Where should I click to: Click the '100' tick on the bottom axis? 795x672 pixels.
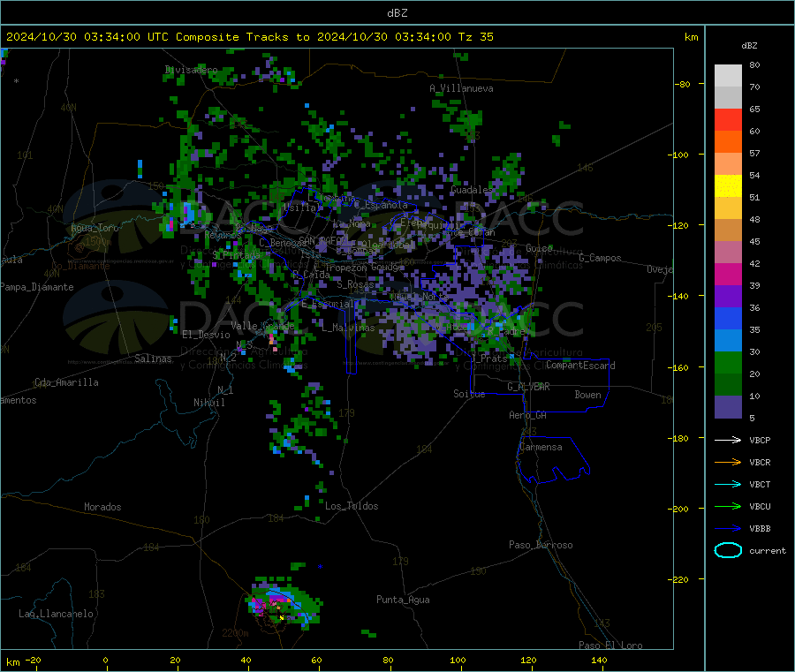(x=458, y=661)
